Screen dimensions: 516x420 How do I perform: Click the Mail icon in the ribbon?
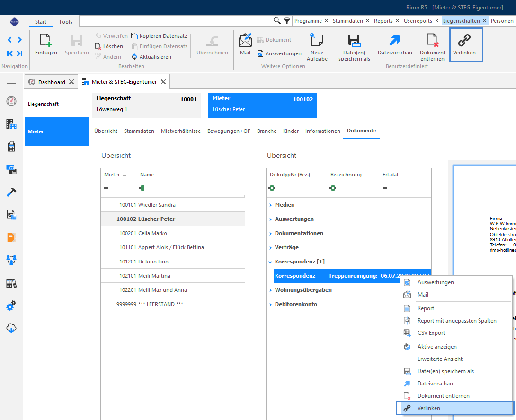[245, 44]
